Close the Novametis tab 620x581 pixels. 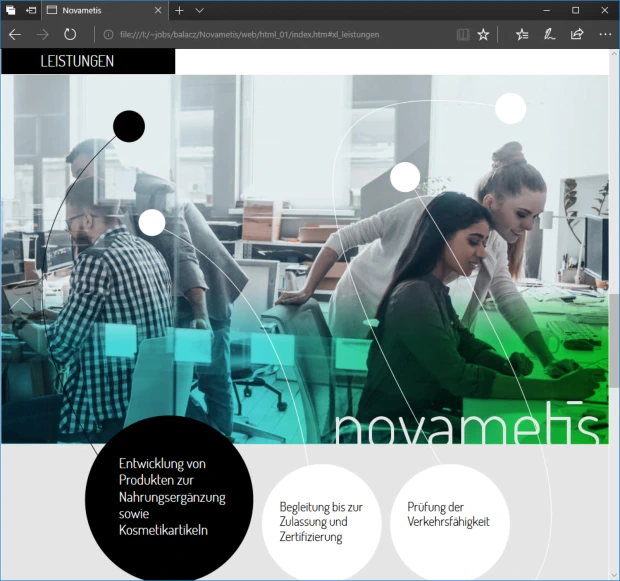click(159, 10)
